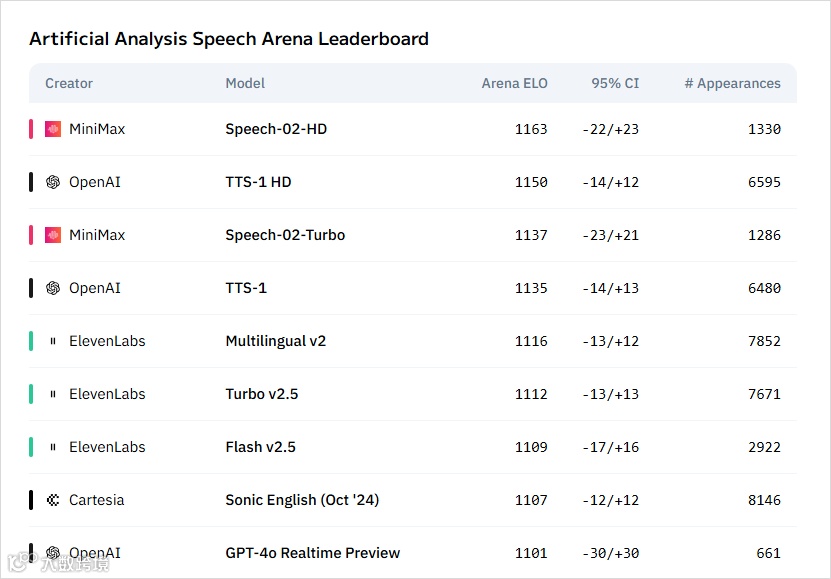Viewport: 831px width, 579px height.
Task: Click the Cartesia logo beside Sonic English
Action: 53,500
